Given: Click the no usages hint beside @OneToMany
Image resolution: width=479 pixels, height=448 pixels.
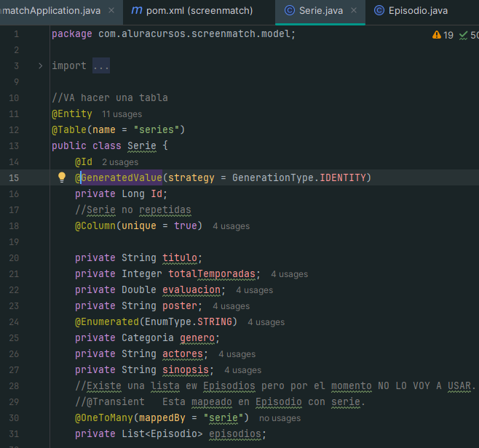Looking at the screenshot, I should [280, 418].
